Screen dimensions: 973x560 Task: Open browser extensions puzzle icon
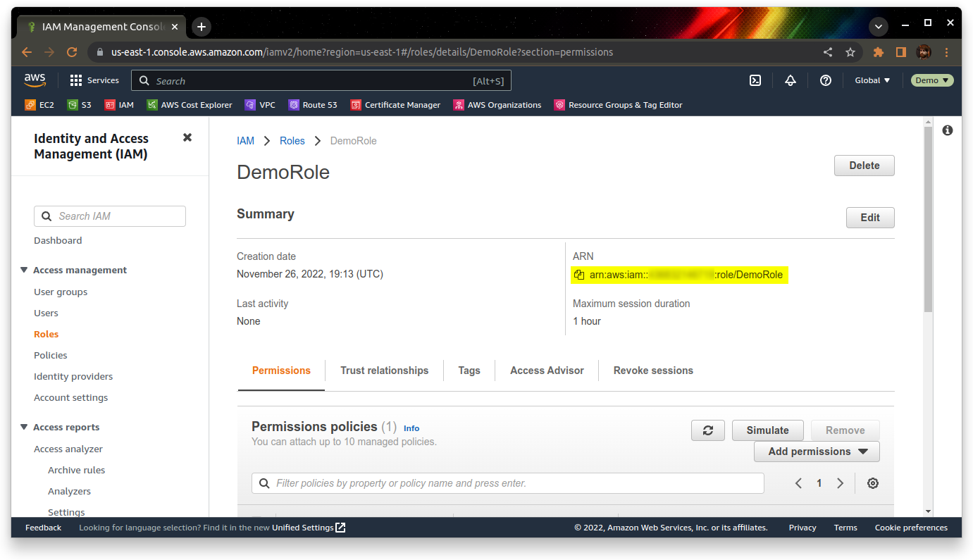pyautogui.click(x=878, y=52)
